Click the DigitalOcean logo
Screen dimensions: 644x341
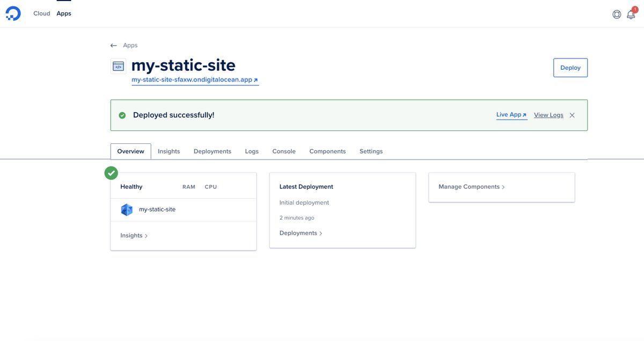coord(12,12)
